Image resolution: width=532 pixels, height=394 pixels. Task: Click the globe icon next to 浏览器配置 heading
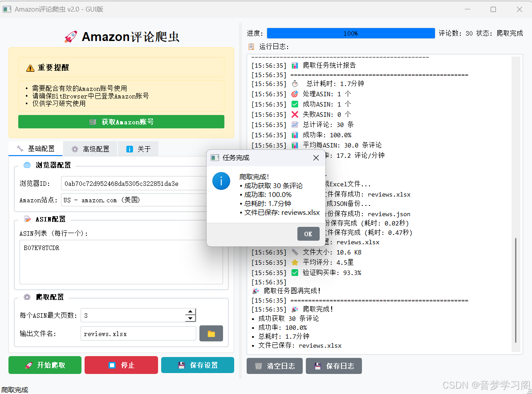26,165
